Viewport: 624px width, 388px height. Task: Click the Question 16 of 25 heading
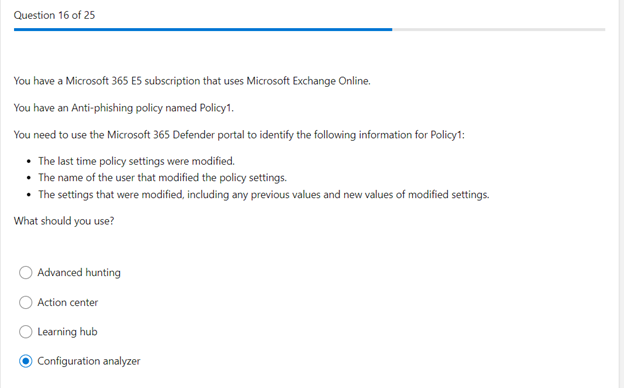point(55,15)
